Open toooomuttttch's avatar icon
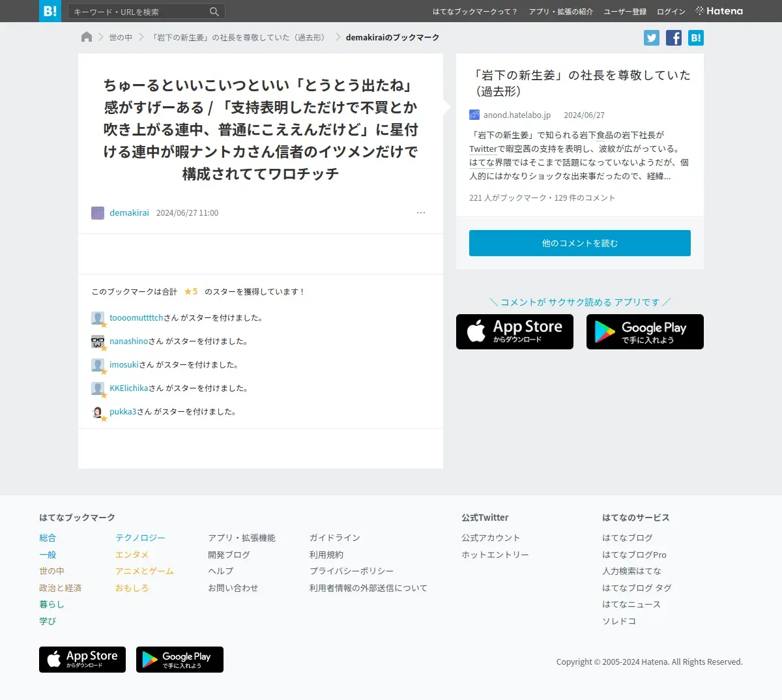782x700 pixels. (x=98, y=318)
